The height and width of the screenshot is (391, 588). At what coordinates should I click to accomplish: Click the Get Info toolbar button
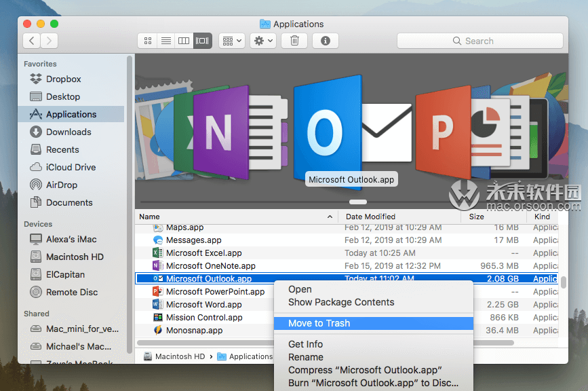(x=326, y=41)
